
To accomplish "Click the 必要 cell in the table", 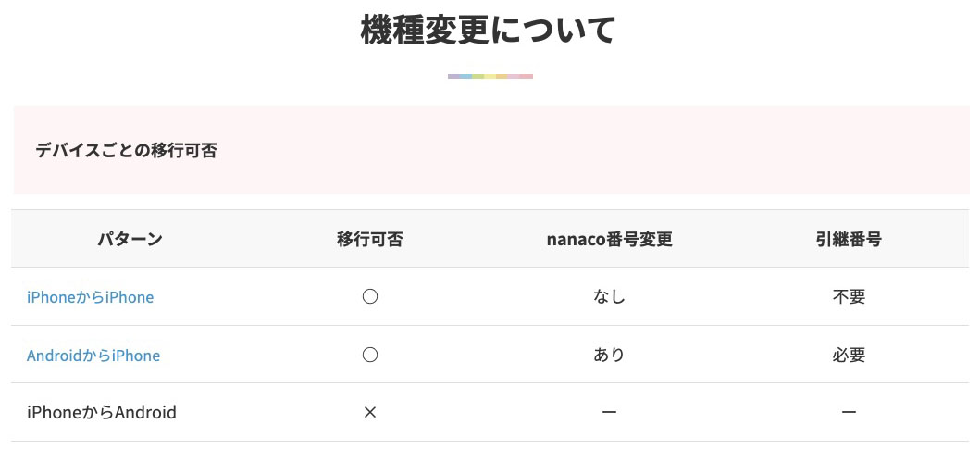I will click(849, 356).
